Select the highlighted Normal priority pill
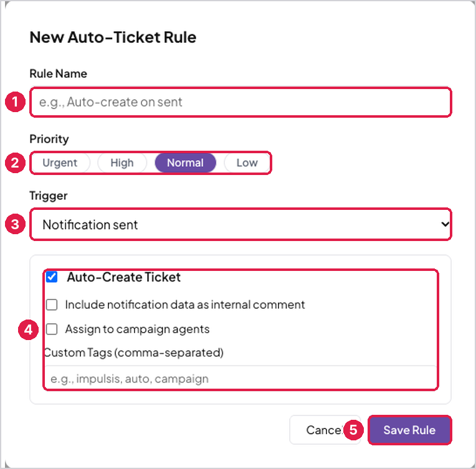 click(x=186, y=163)
